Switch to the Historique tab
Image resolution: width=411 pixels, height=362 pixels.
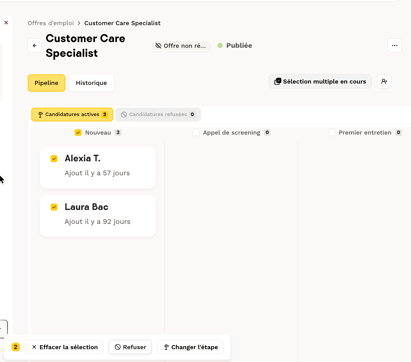click(91, 83)
